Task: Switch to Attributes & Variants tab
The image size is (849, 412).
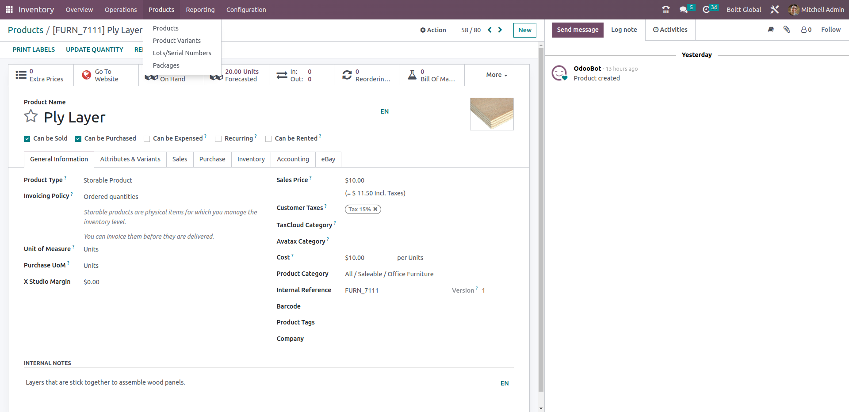Action: pyautogui.click(x=130, y=159)
